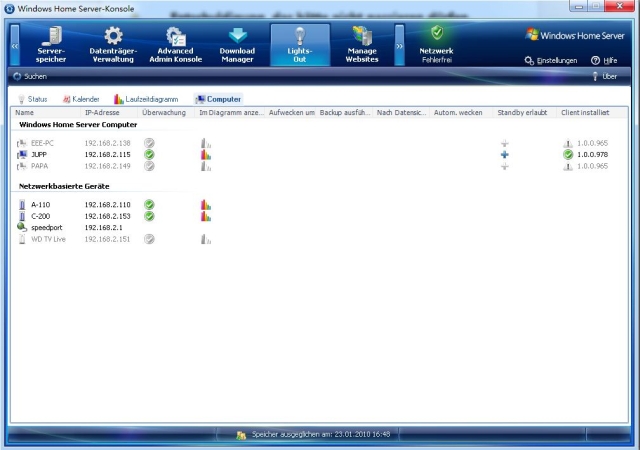Click client installed check for JUPP
The height and width of the screenshot is (450, 640).
568,154
